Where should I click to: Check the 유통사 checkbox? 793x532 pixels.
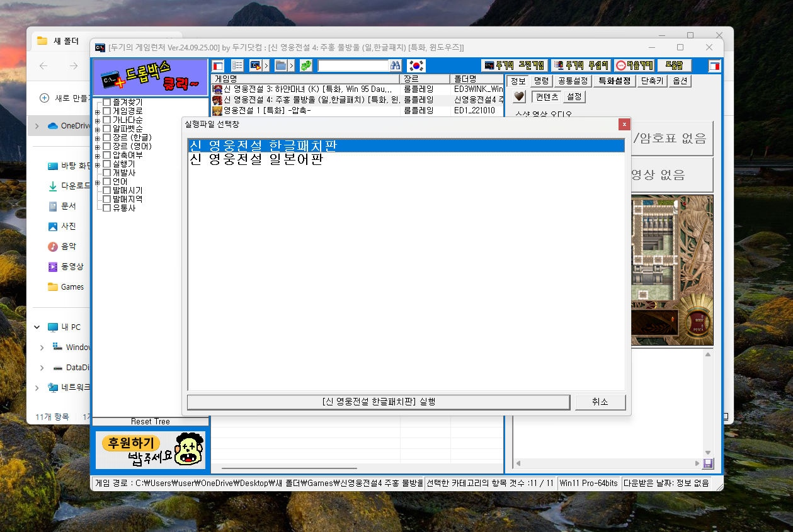[107, 208]
